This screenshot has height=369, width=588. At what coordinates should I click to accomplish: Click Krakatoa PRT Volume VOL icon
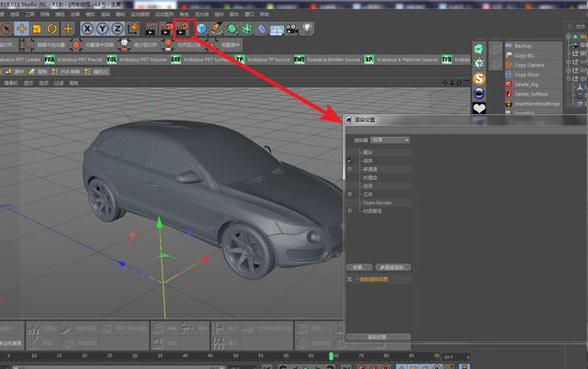coord(111,60)
